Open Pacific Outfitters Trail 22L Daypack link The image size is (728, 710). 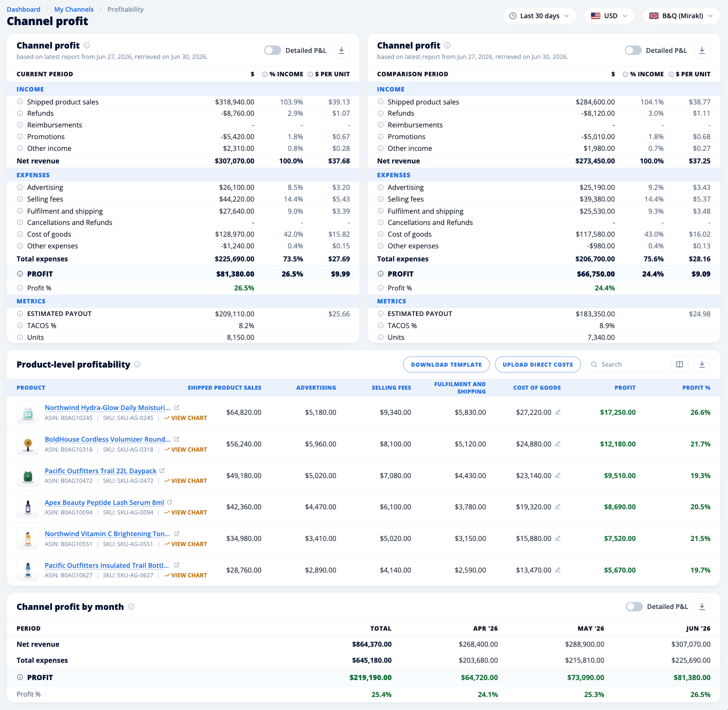coord(101,471)
